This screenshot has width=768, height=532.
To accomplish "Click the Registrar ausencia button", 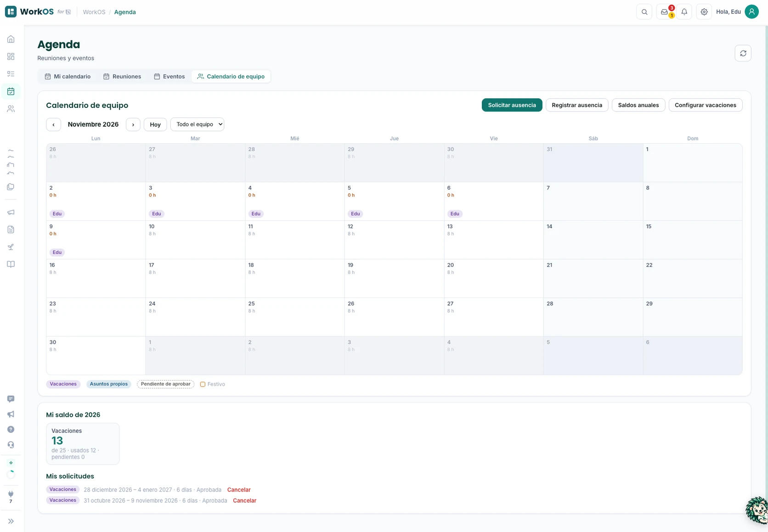I will click(x=577, y=105).
